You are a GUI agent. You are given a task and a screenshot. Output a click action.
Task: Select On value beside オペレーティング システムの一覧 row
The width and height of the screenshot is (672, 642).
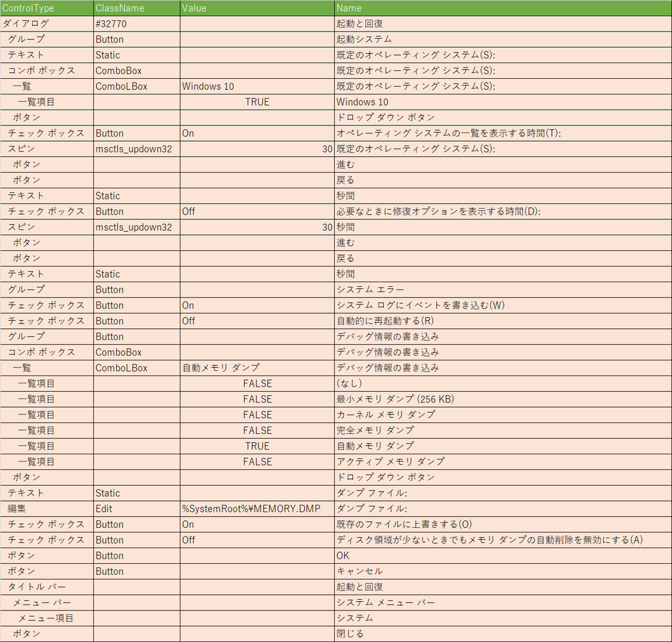click(x=257, y=133)
